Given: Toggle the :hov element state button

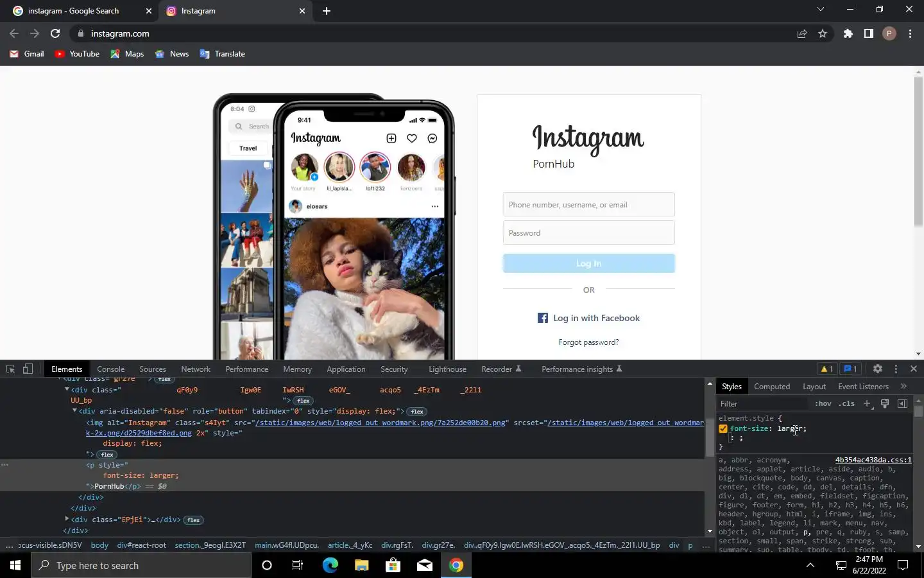Looking at the screenshot, I should coord(823,403).
